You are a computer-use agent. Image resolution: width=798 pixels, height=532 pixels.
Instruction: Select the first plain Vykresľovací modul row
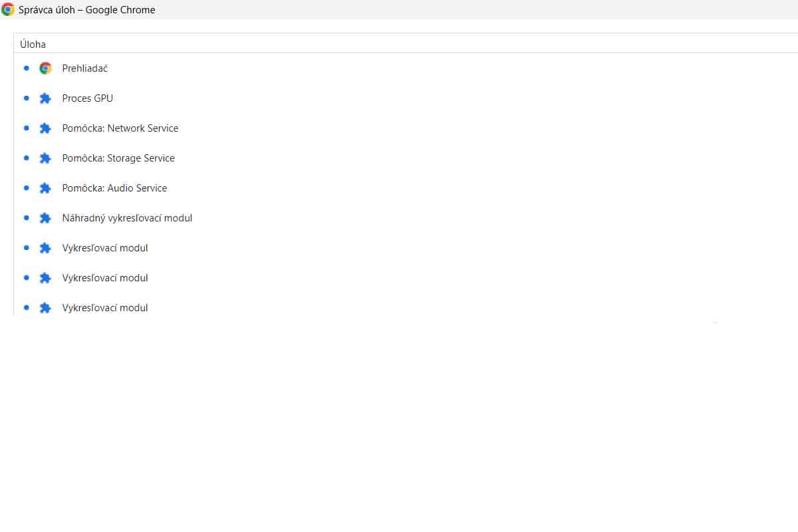coord(406,247)
